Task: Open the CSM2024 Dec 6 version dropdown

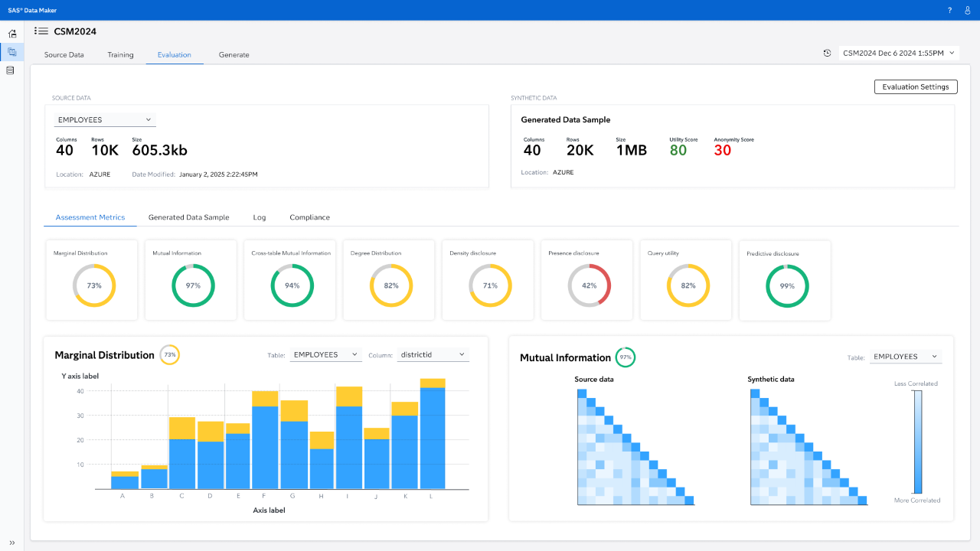Action: 898,53
